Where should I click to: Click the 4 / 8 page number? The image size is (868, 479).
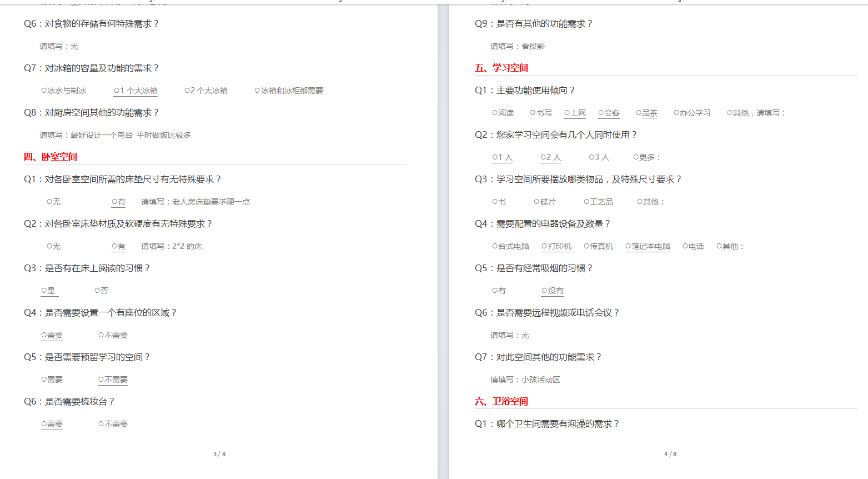pos(670,454)
